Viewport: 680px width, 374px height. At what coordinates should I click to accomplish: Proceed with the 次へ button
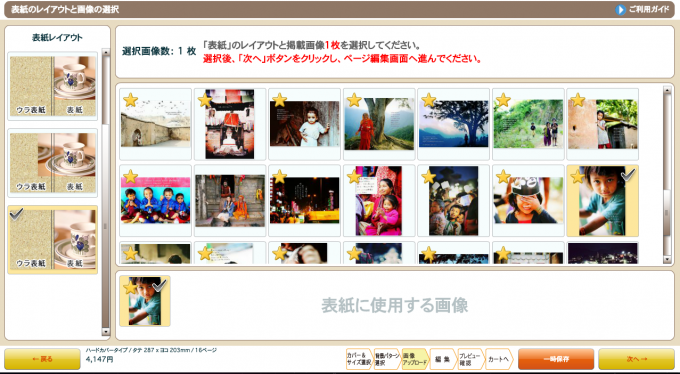tap(636, 359)
